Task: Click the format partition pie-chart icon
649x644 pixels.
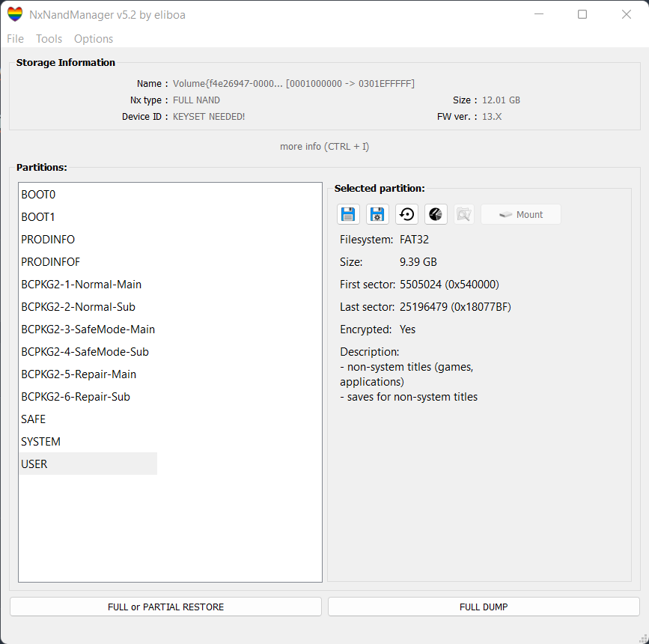Action: pos(436,214)
